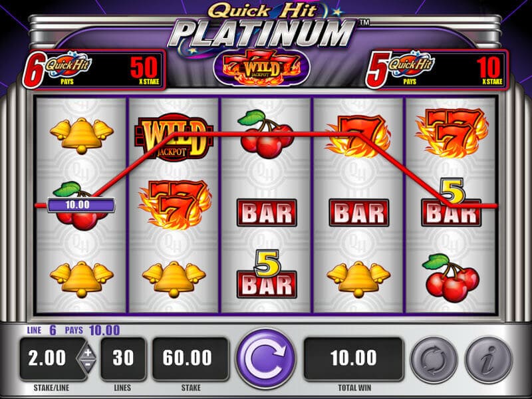Screen dimensions: 532x399
Task: Click the cherries at top of reel three
Action: pos(266,134)
